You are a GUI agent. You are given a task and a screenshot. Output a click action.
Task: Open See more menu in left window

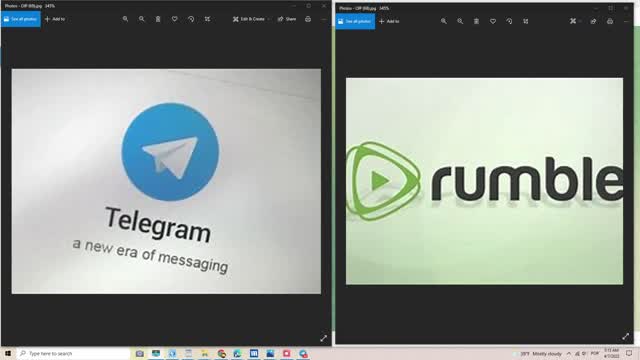click(324, 19)
